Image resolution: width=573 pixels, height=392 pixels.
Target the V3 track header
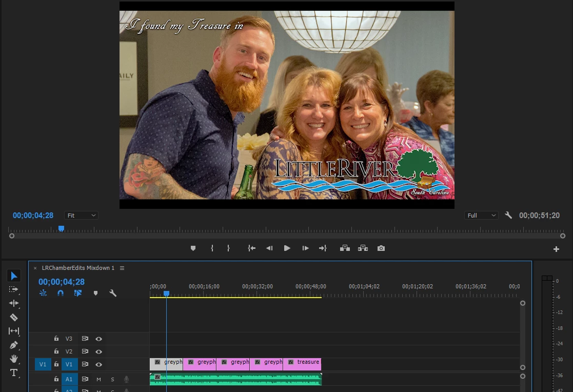(x=69, y=339)
